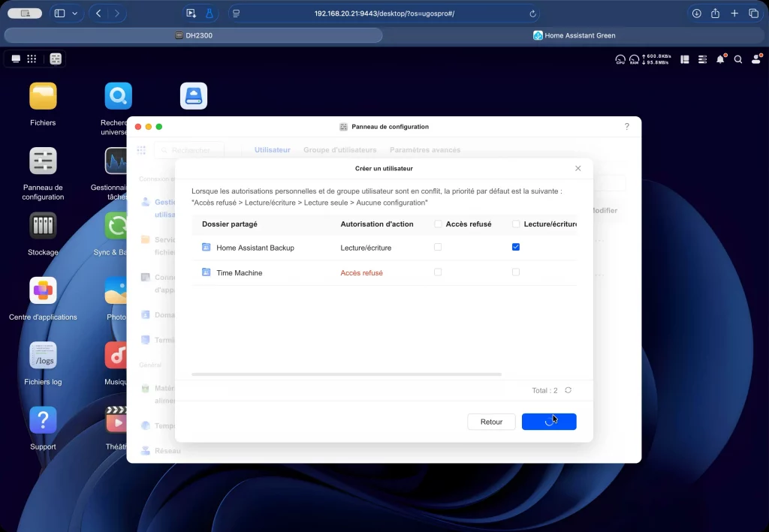This screenshot has height=532, width=769.
Task: Click the Retour button
Action: click(491, 422)
